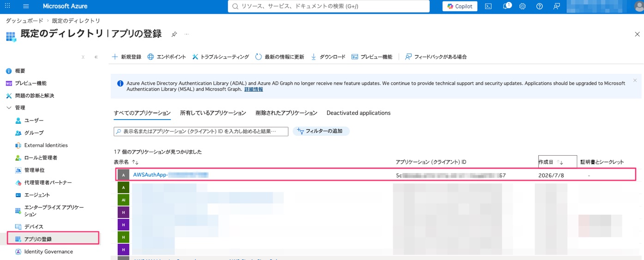The height and width of the screenshot is (260, 644).
Task: Go to 既定のディレクトリ breadcrumb
Action: coord(76,21)
